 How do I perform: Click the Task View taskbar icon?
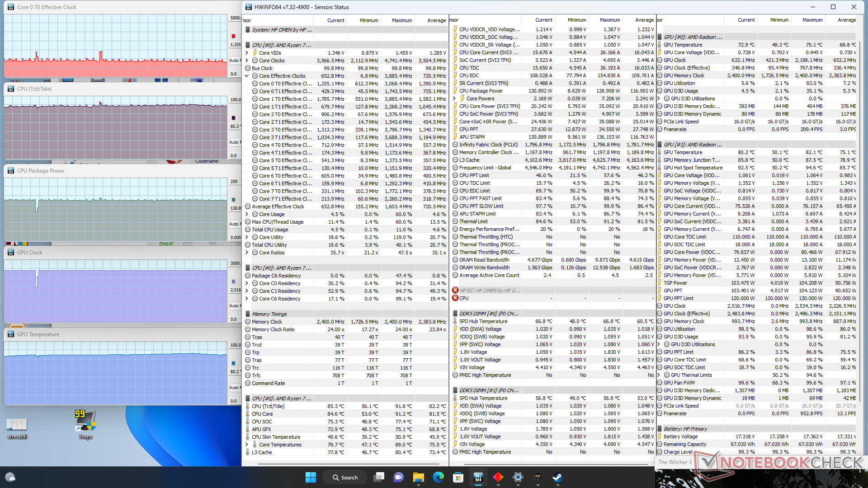379,477
